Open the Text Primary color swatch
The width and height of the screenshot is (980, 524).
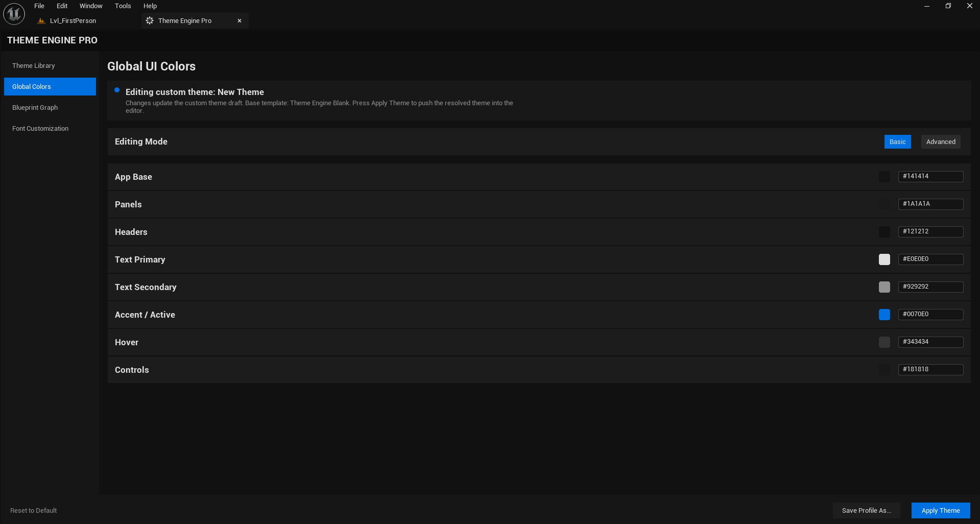885,259
